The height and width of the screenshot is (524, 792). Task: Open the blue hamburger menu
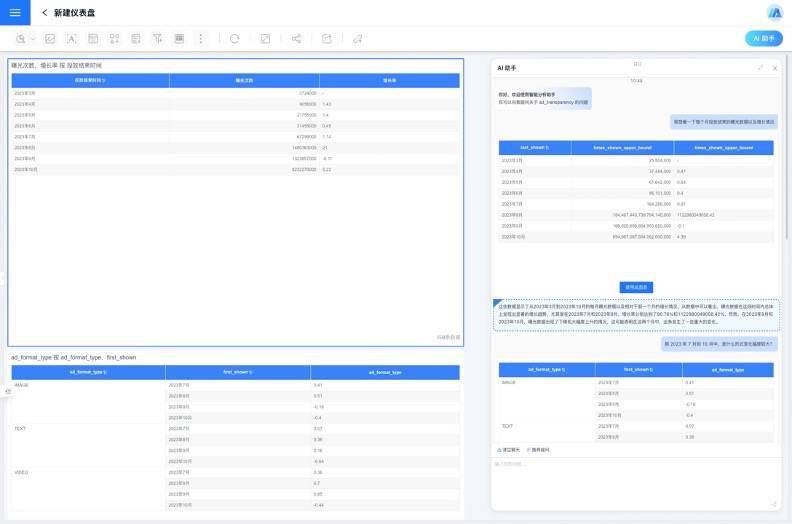point(15,12)
